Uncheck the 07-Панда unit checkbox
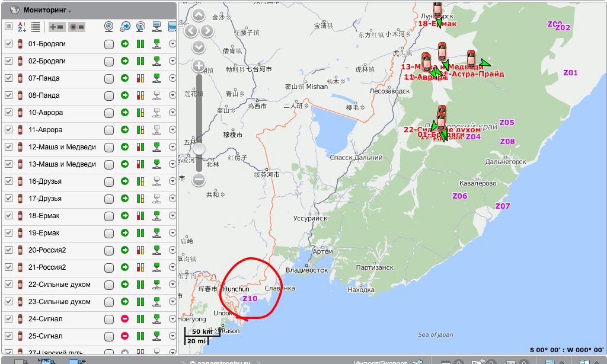The image size is (607, 364). (x=8, y=78)
